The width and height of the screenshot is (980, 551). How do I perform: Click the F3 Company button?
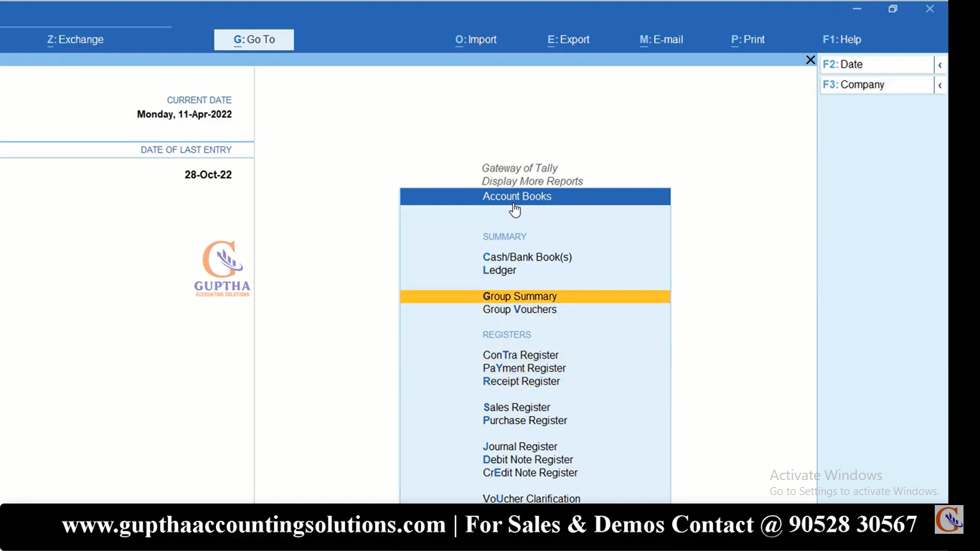tap(876, 85)
